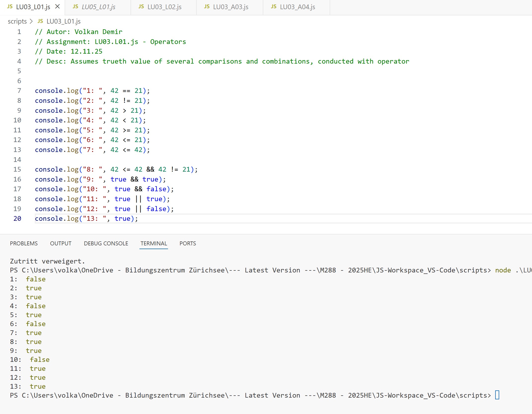Click JS file icon on LU03_L02.js tab
This screenshot has height=414, width=532.
coord(141,7)
